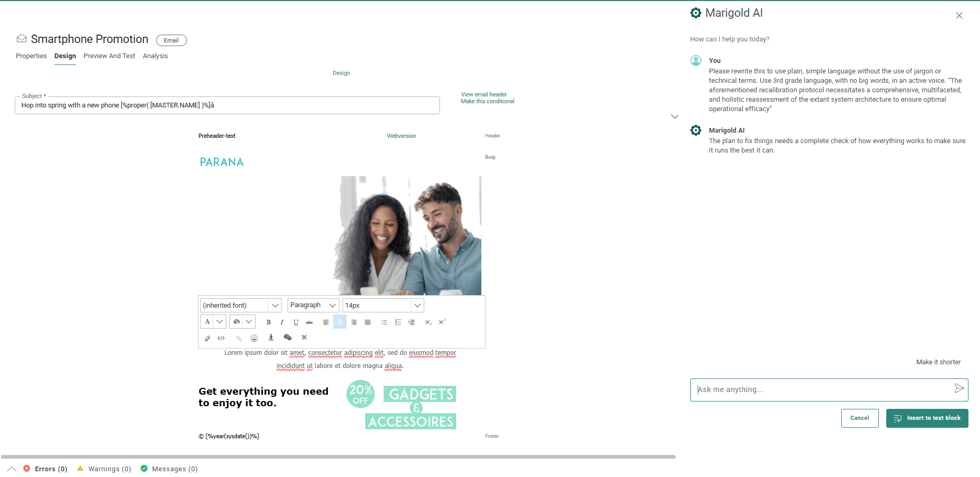Click the Make this conditional link
Image resolution: width=980 pixels, height=477 pixels.
click(487, 102)
